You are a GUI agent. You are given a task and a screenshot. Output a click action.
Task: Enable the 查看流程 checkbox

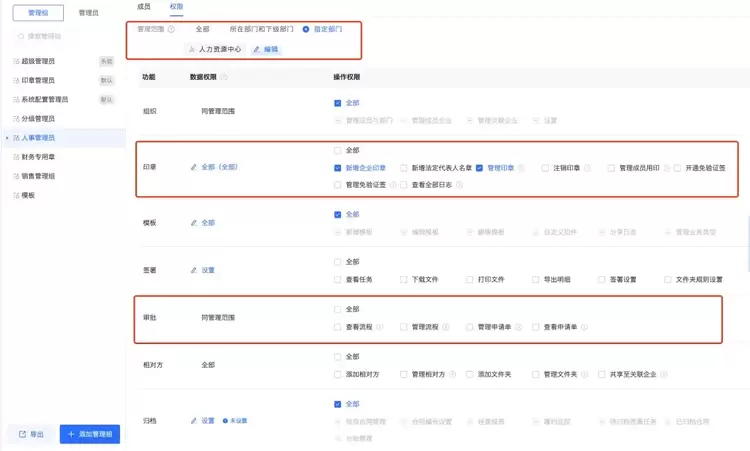pyautogui.click(x=338, y=327)
